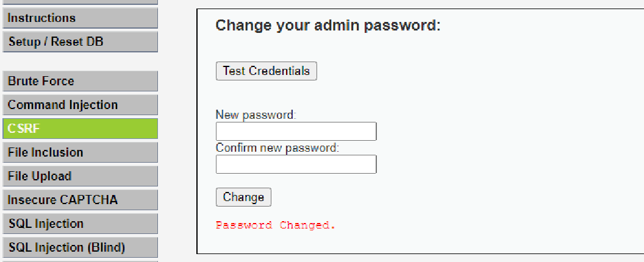
Task: Click the "New password:" label
Action: click(256, 115)
